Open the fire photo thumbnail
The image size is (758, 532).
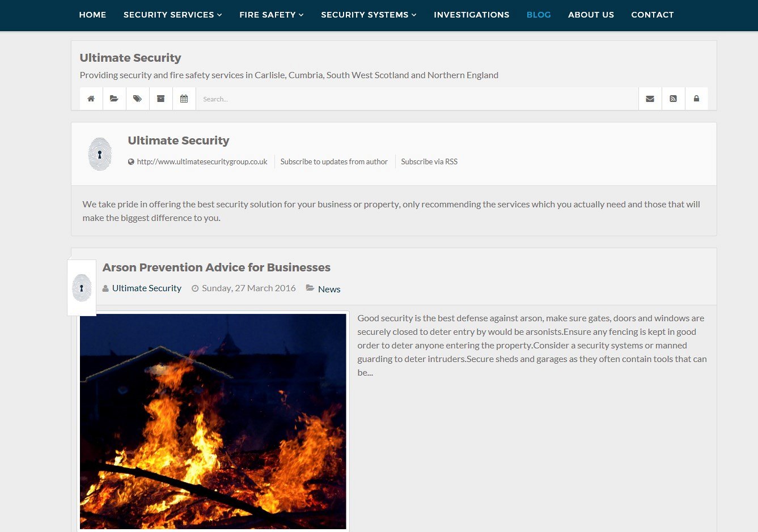tap(213, 421)
